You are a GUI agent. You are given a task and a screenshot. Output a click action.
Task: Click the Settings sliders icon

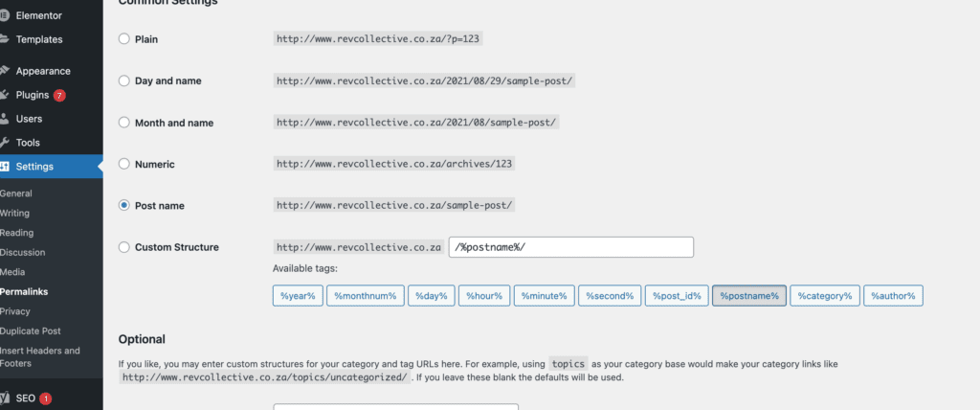click(x=5, y=167)
